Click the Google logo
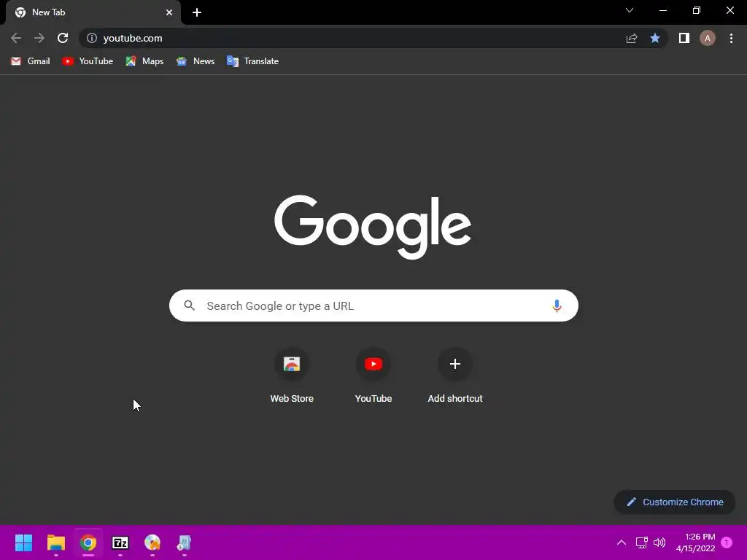This screenshot has height=560, width=747. coord(373,227)
